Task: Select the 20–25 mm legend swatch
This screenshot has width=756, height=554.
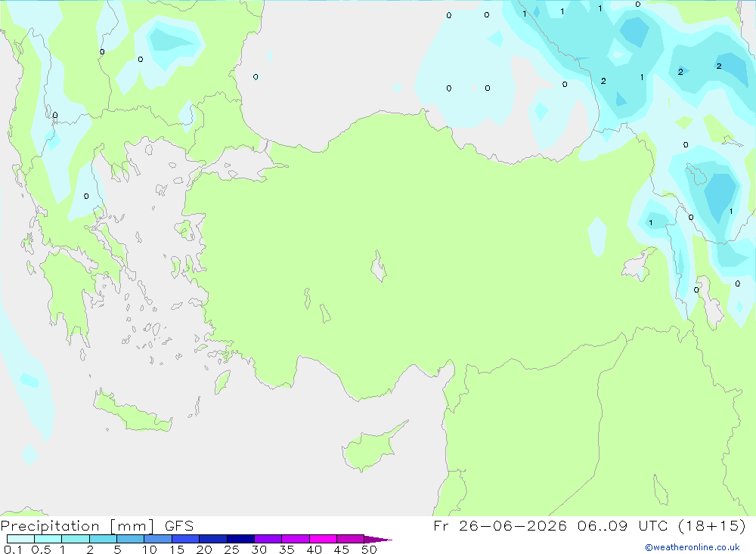Action: 213,539
